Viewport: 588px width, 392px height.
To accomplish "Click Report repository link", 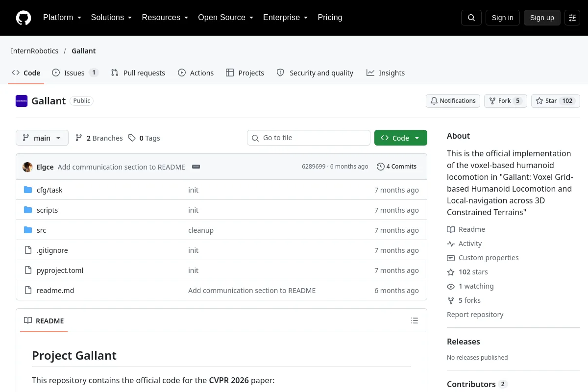I will pos(475,315).
